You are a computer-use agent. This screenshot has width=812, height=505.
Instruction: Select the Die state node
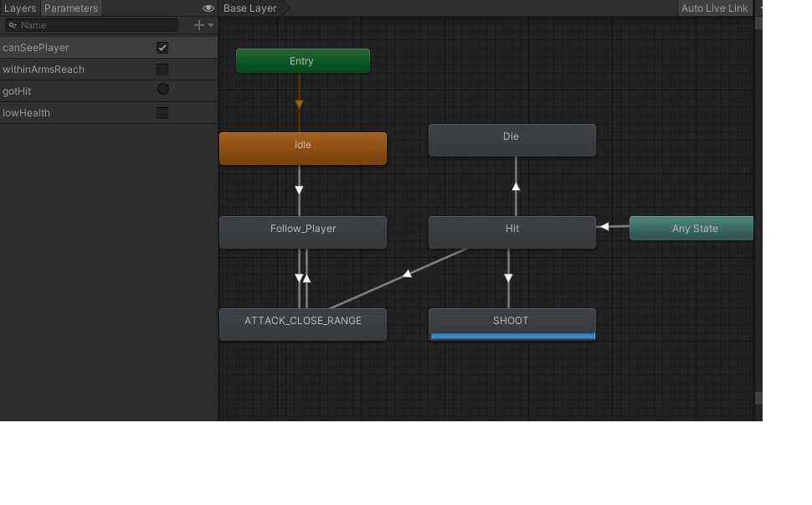coord(512,140)
